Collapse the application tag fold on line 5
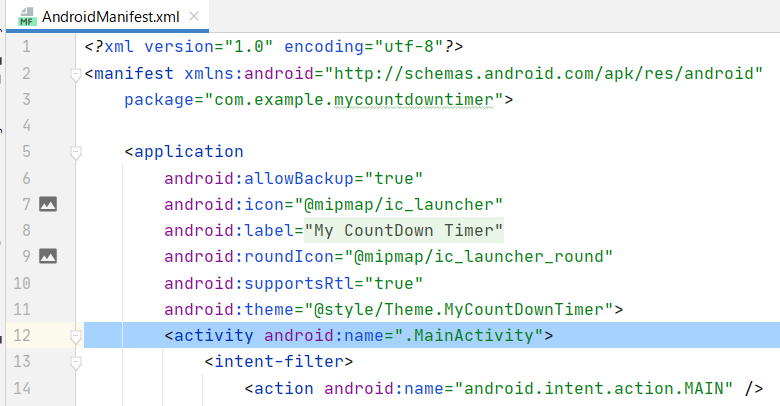 click(x=76, y=153)
